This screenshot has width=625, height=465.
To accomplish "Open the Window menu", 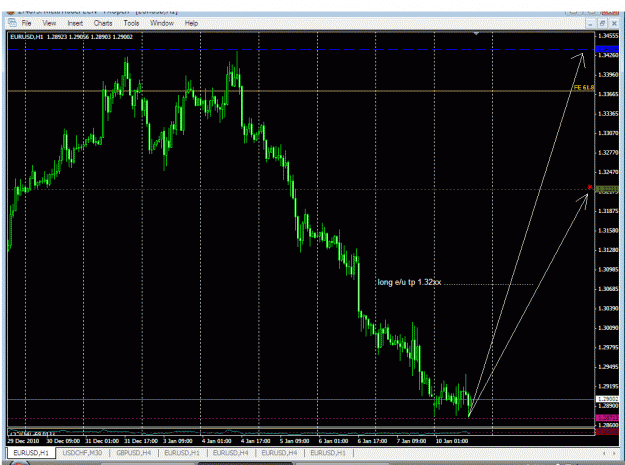I will click(162, 23).
